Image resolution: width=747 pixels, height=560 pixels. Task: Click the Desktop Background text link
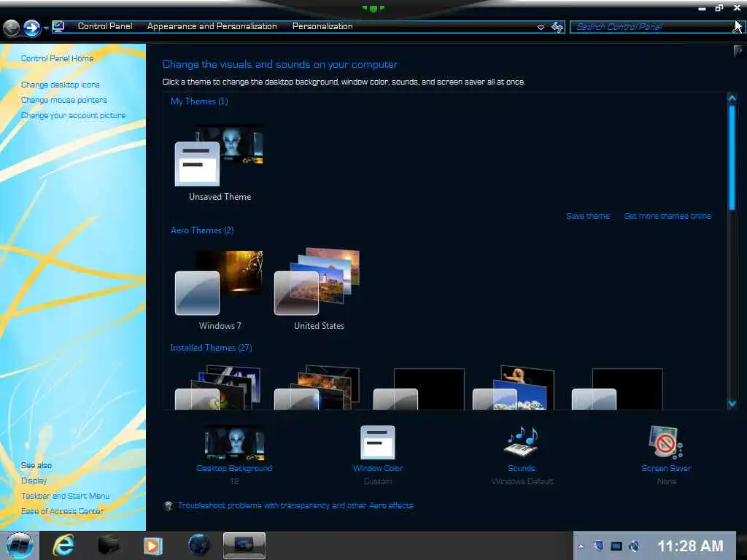(x=234, y=468)
